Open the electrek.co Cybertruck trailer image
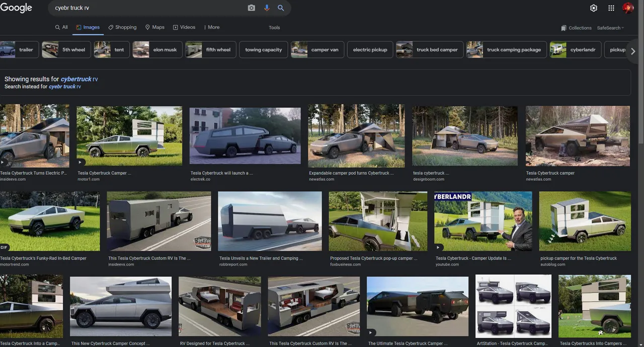 click(x=245, y=135)
